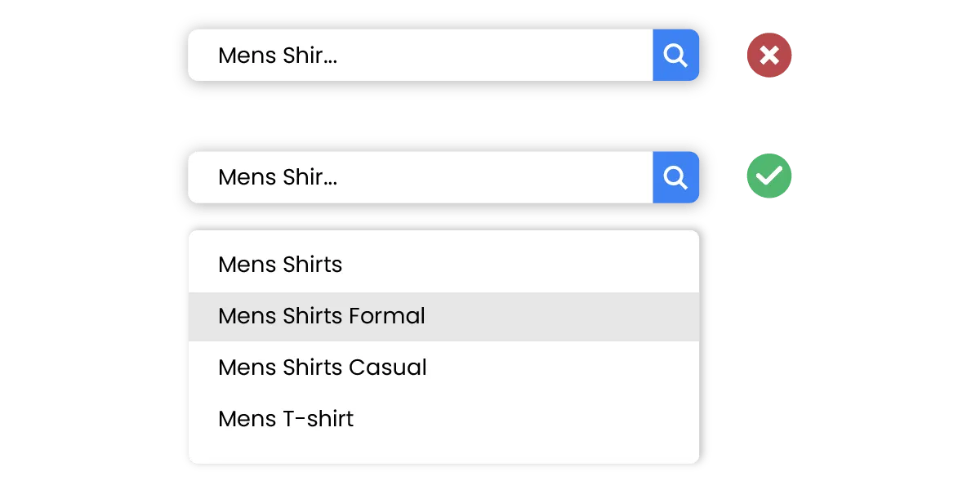
Task: Pick the "Mens Shirts Casual" suggestion
Action: tap(323, 367)
